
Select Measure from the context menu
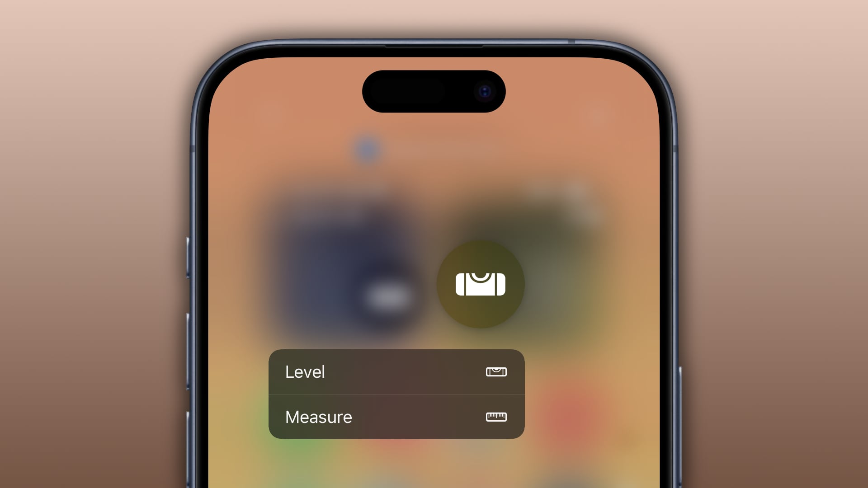[x=395, y=416]
